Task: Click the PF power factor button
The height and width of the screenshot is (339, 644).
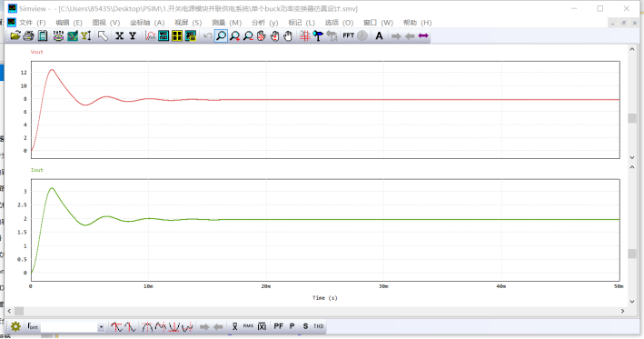Action: 279,326
